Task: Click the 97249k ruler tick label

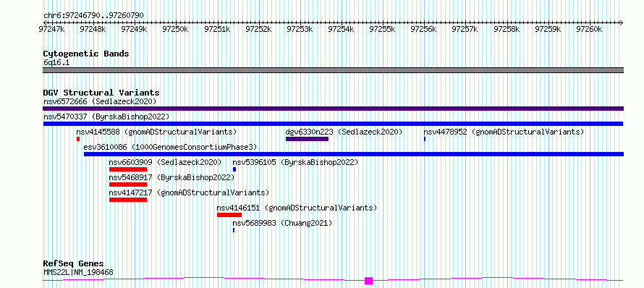Action: [135, 29]
